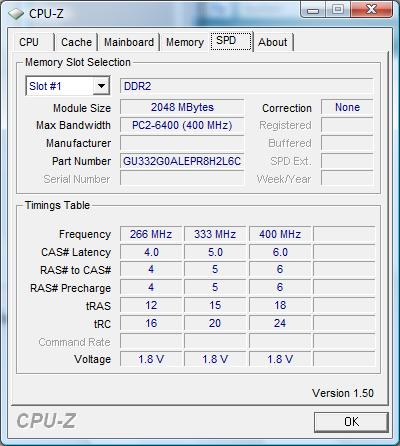
Task: Click the RAS# to CAS# label
Action: pos(75,270)
